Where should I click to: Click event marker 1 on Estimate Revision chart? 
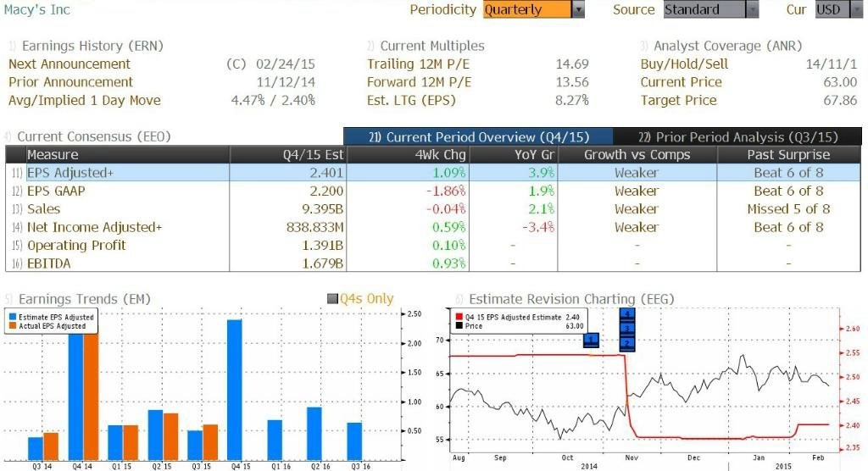[x=591, y=340]
